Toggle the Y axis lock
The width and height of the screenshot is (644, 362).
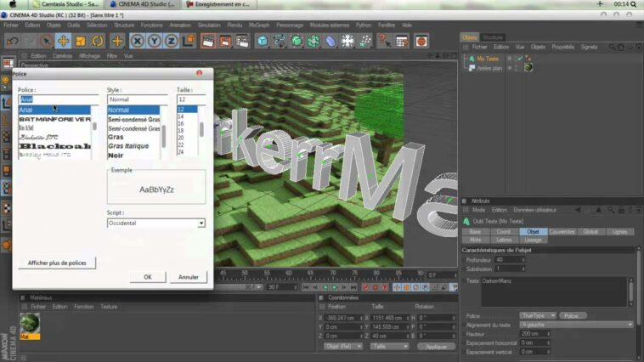tap(155, 41)
